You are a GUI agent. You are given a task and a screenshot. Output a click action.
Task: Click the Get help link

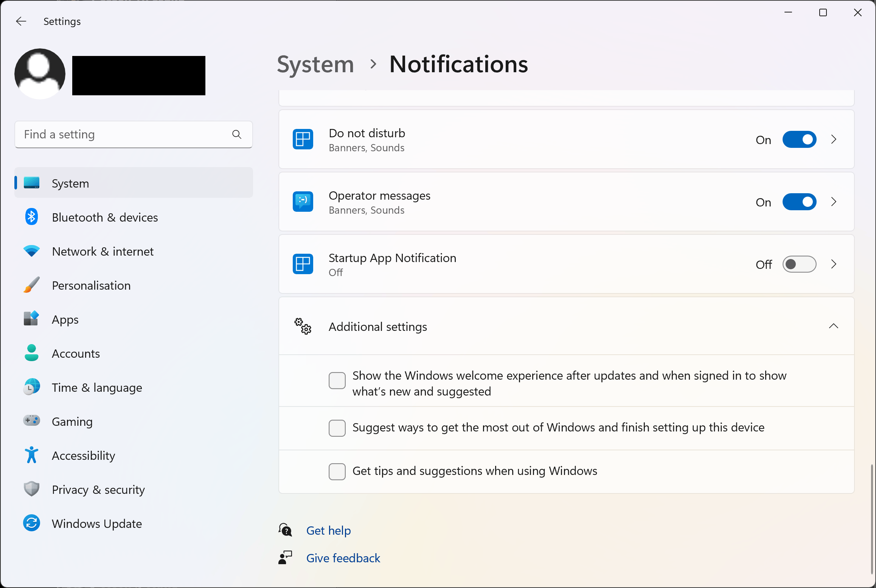328,530
